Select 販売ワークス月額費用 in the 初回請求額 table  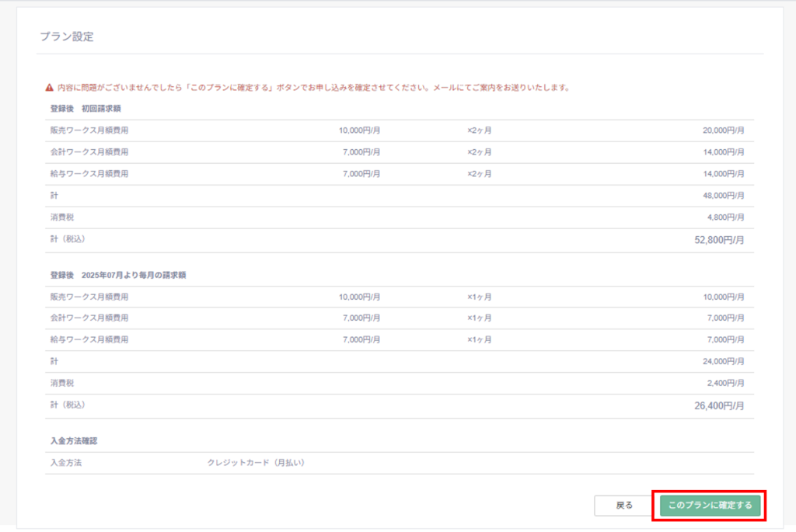click(89, 130)
